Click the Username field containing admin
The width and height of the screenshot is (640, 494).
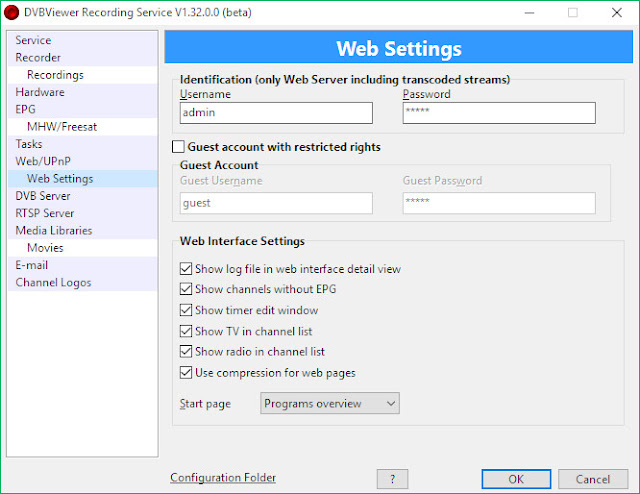276,113
